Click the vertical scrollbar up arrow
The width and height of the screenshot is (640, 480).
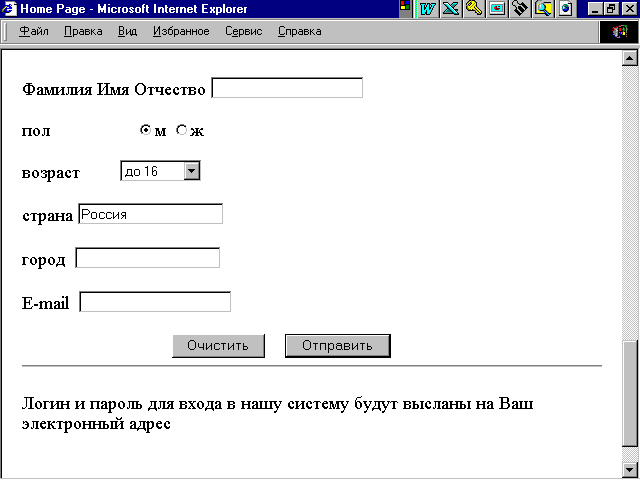(x=630, y=58)
